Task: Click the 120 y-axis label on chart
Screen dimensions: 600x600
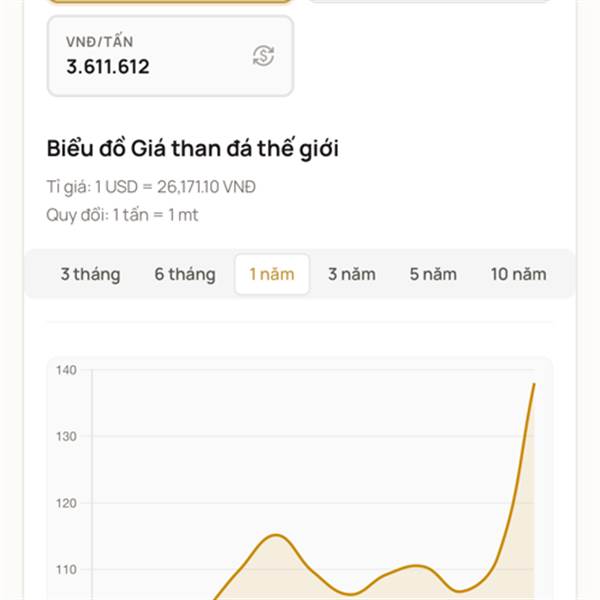Action: click(x=66, y=503)
